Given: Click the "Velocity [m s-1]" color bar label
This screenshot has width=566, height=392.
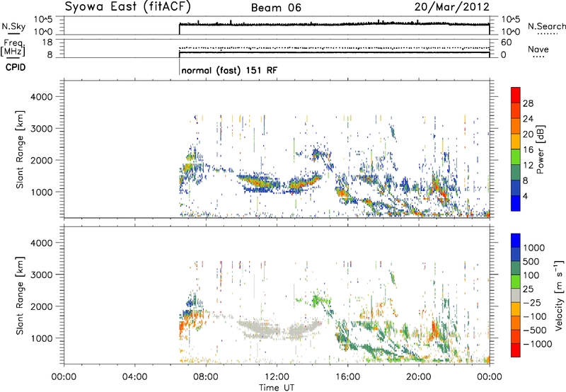Looking at the screenshot, I should [x=559, y=295].
